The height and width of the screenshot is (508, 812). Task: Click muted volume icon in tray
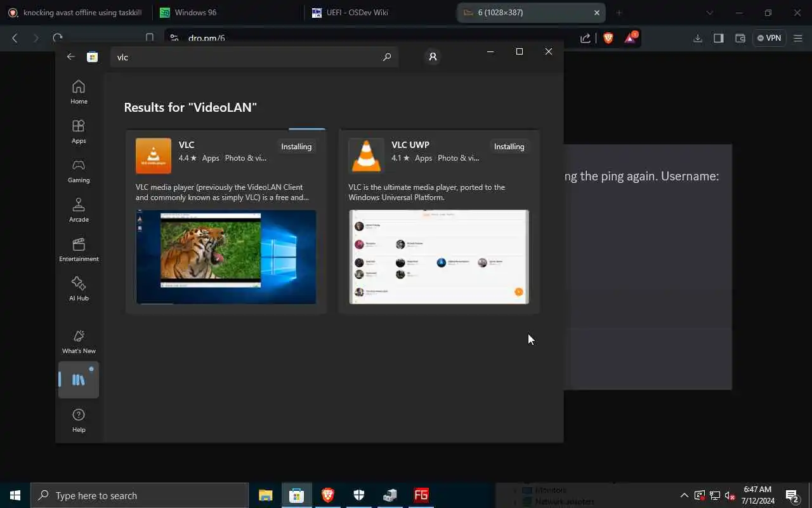[x=730, y=495]
